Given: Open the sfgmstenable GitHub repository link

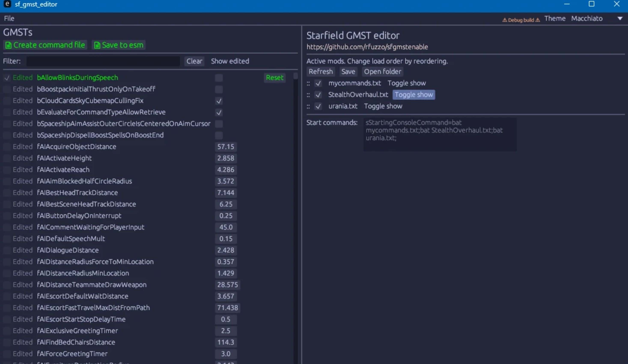Looking at the screenshot, I should [367, 47].
